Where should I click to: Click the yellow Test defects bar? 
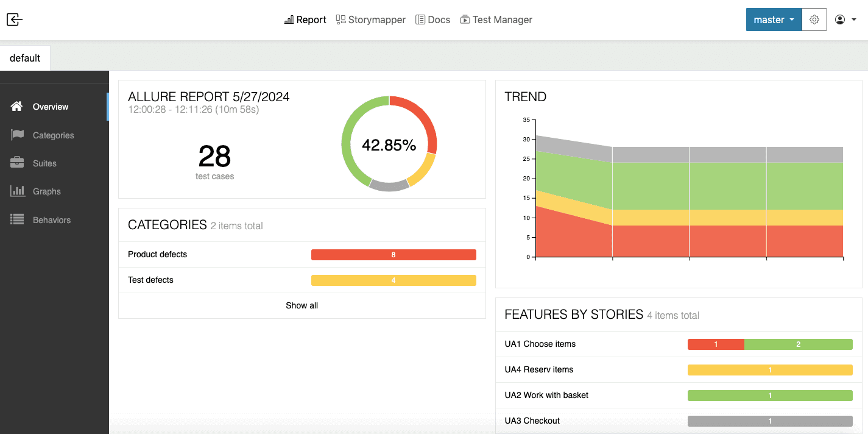coord(393,280)
